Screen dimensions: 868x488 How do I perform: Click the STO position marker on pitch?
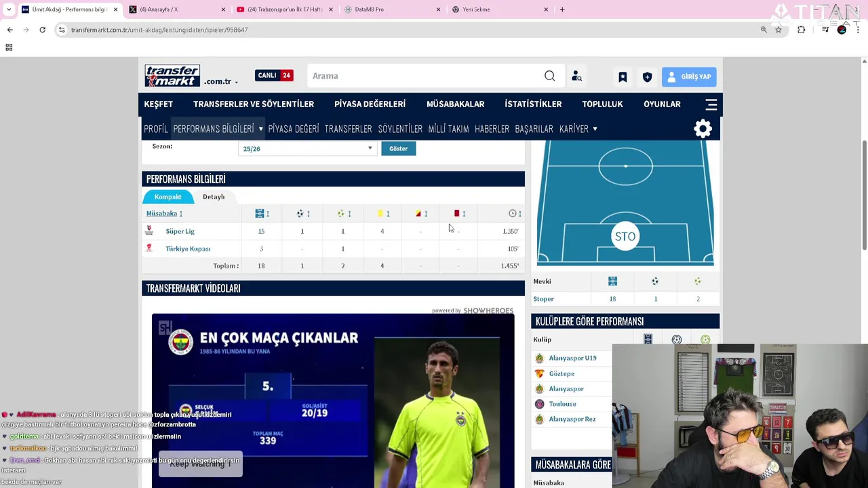[x=625, y=237]
